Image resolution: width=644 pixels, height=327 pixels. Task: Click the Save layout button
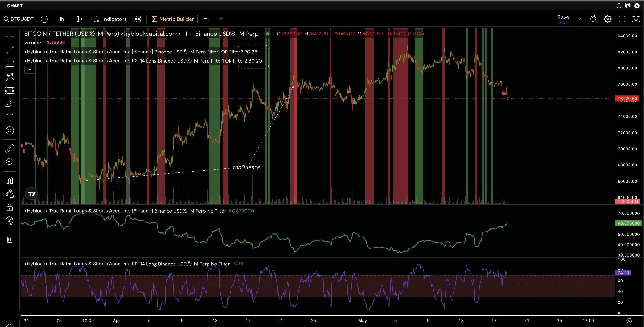click(563, 19)
